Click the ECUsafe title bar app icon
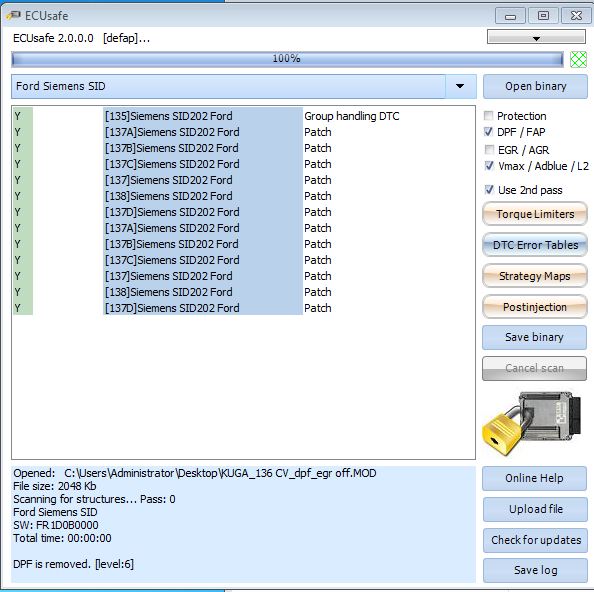Viewport: 594px width, 592px height. (13, 16)
